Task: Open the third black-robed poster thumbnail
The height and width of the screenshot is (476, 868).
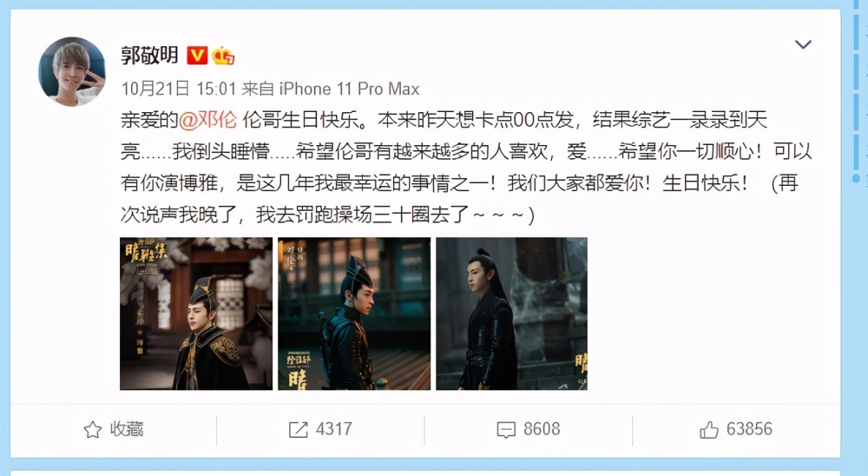Action: click(x=511, y=314)
